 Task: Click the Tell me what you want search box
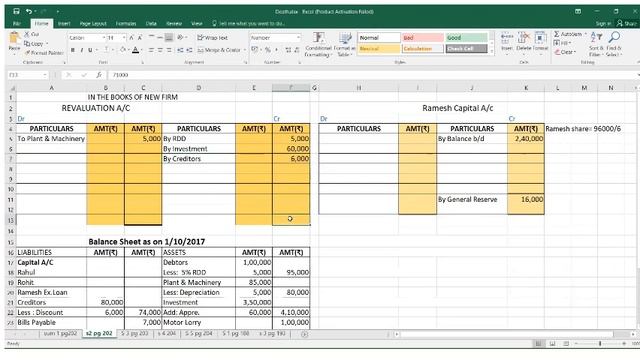249,24
